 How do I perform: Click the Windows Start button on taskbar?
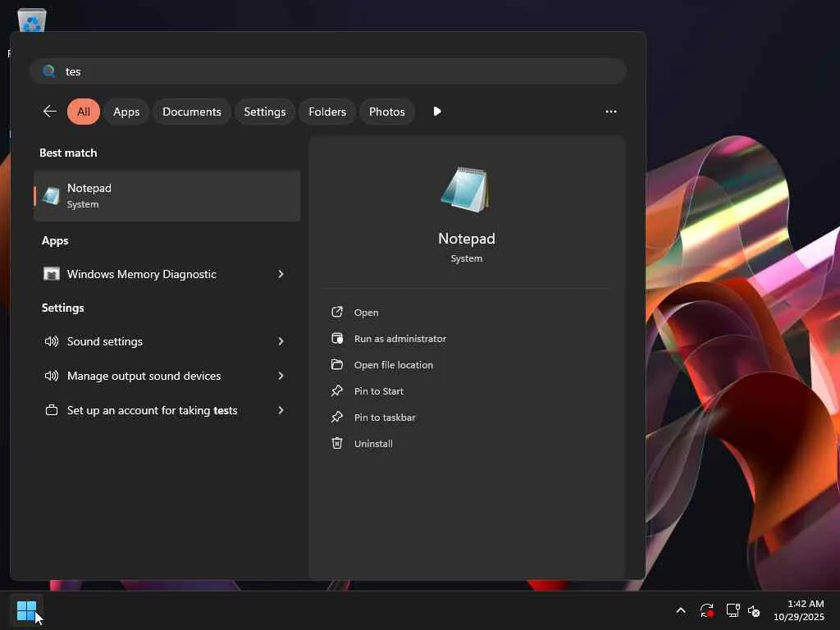pos(27,610)
